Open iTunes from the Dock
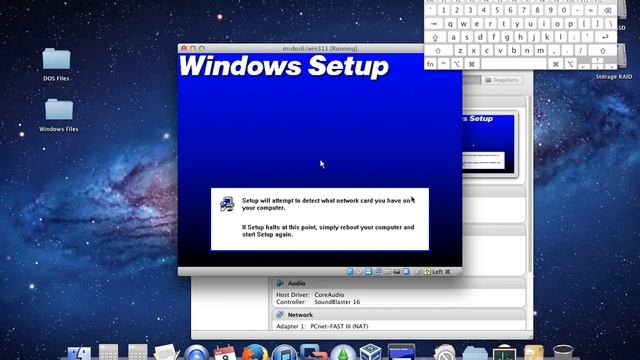Screen dimensions: 640x360 (x=284, y=353)
